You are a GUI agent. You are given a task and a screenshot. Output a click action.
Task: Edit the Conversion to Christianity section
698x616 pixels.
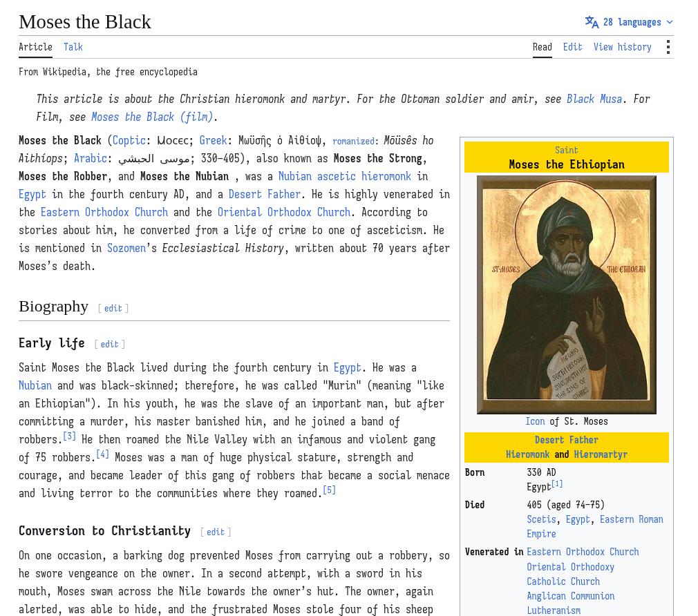216,532
